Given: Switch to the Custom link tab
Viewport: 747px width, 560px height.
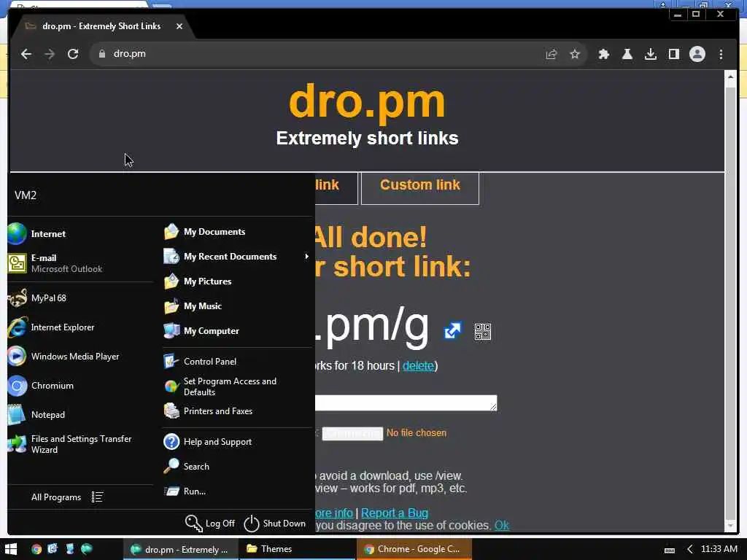Looking at the screenshot, I should point(419,186).
